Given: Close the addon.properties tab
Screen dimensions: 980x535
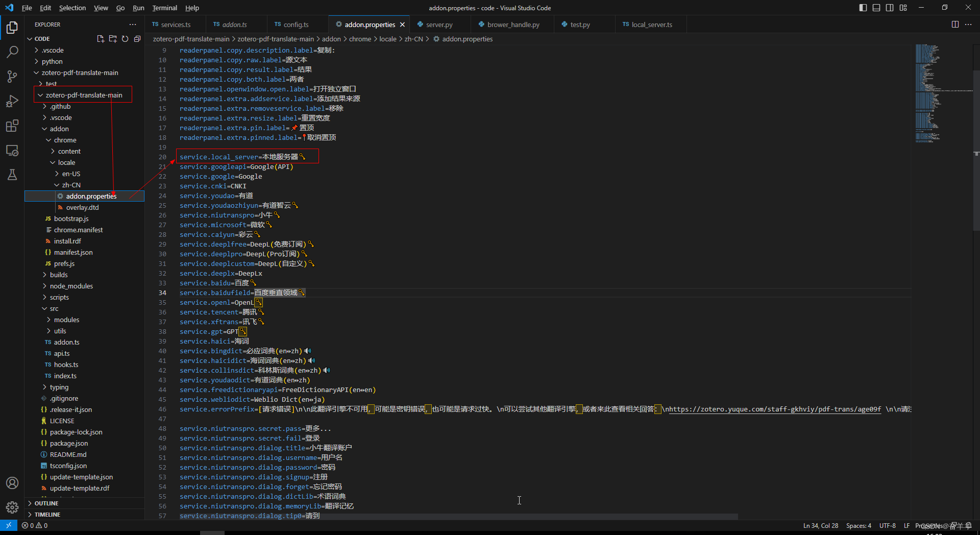Looking at the screenshot, I should point(403,25).
